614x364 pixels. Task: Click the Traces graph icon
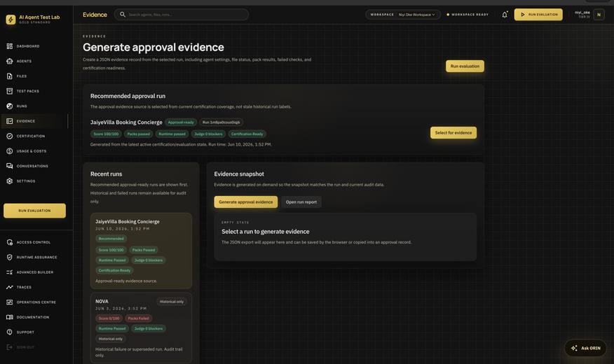point(9,288)
